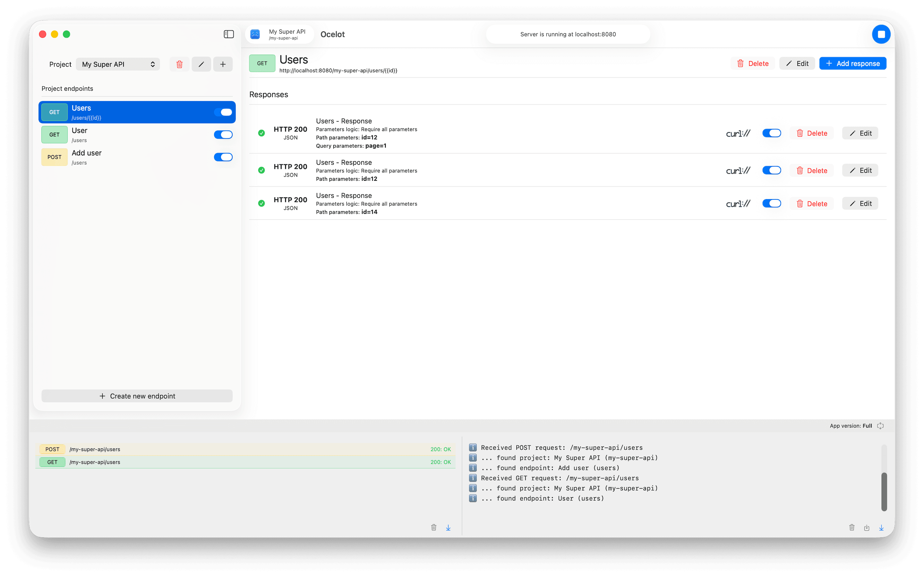
Task: Collapse the sidebar panel
Action: [x=229, y=34]
